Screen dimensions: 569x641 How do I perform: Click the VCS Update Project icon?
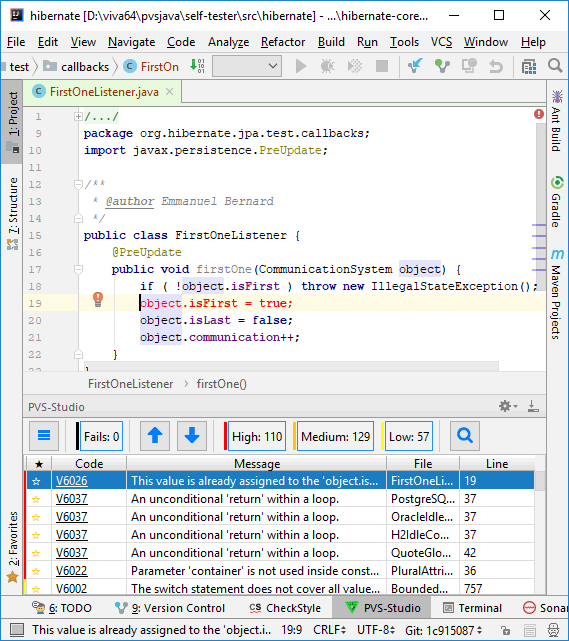(x=415, y=66)
